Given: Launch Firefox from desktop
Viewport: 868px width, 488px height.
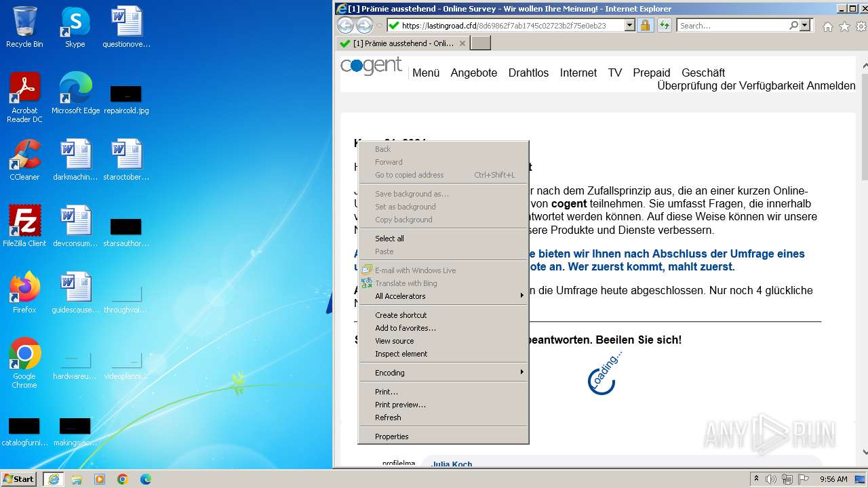Looking at the screenshot, I should pos(24,293).
